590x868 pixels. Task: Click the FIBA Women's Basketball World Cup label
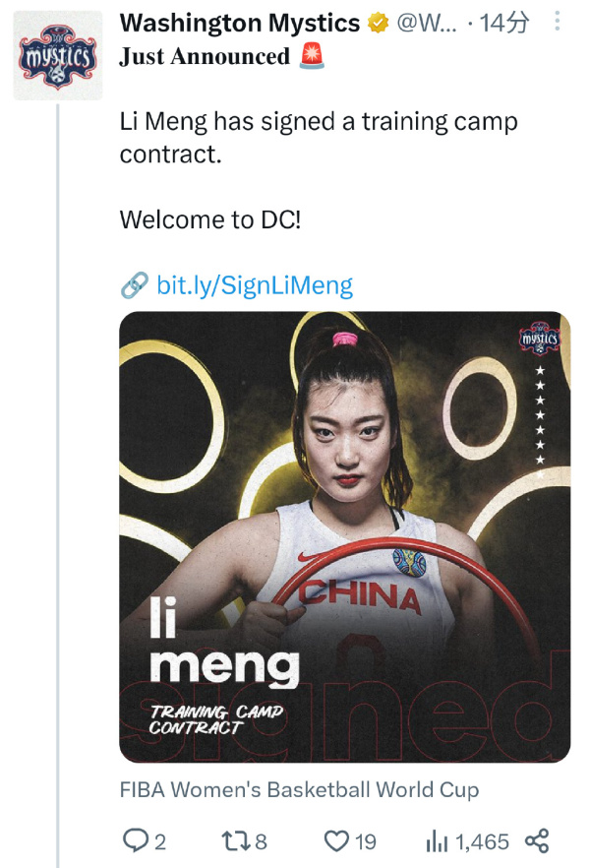(x=299, y=789)
